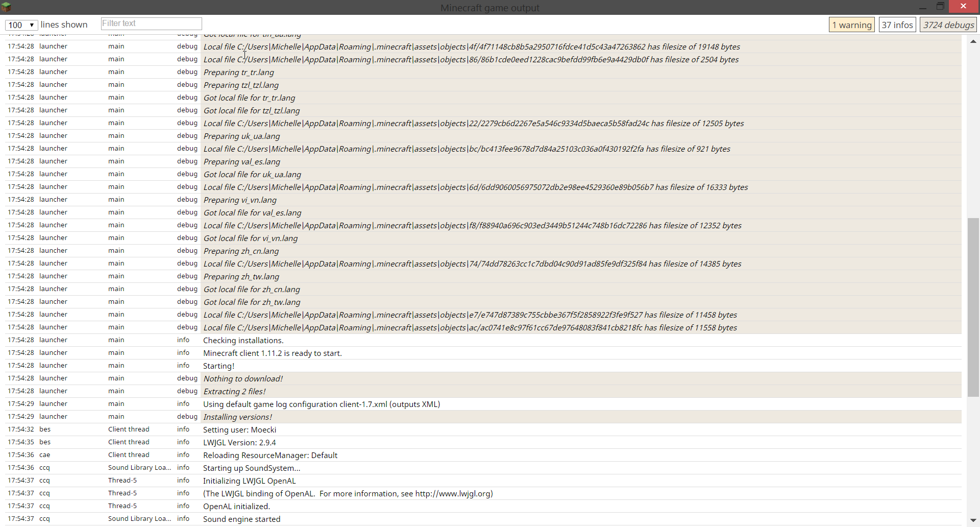
Task: Click the 'LWJGL Version: 2.9.4' log entry
Action: [239, 443]
